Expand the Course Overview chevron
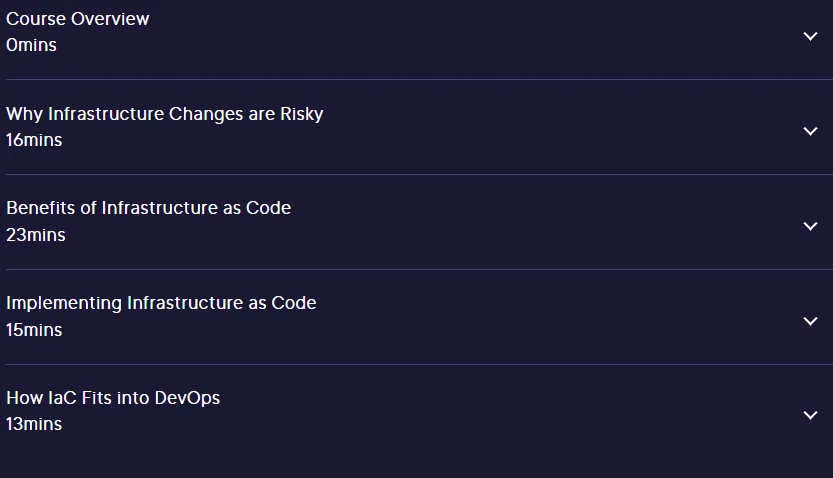This screenshot has width=833, height=478. point(810,36)
